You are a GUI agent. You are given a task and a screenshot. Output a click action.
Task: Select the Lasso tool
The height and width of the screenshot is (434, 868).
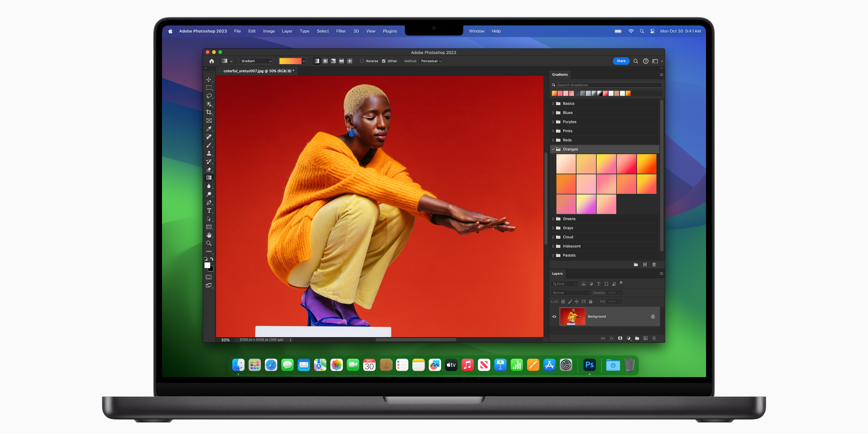click(209, 95)
